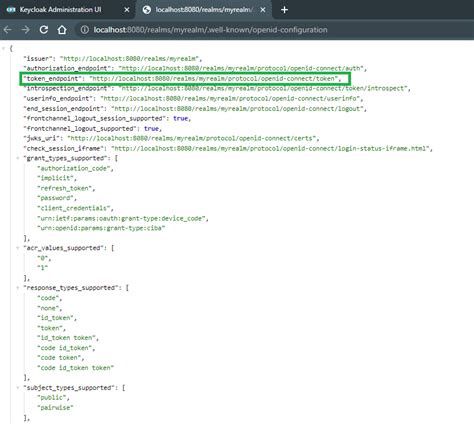Click the "client_credentials" grant type
The height and width of the screenshot is (424, 474).
click(74, 208)
